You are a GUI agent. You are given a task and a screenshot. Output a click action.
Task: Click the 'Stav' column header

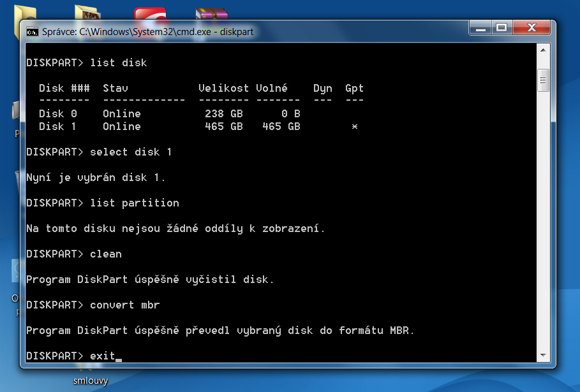pos(115,89)
